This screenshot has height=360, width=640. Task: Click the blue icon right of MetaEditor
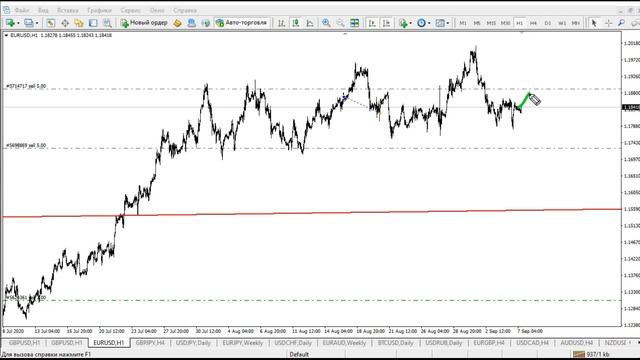191,23
